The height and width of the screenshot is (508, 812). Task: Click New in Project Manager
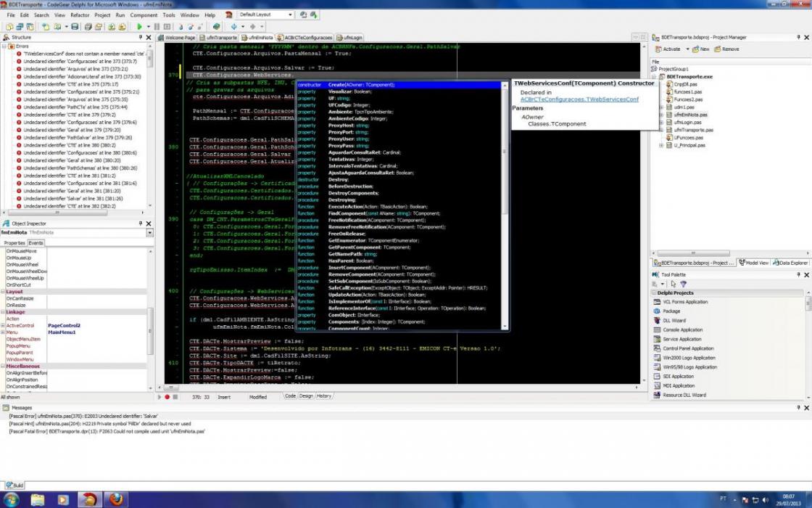pyautogui.click(x=700, y=49)
